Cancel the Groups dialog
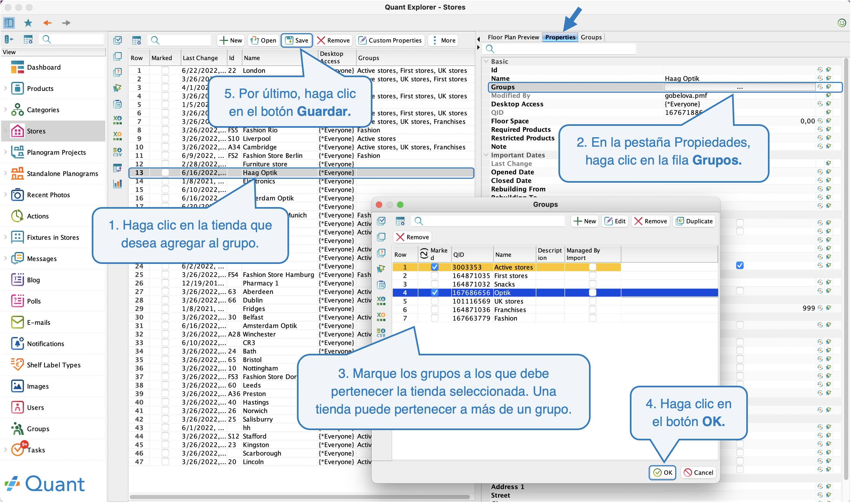This screenshot has height=504, width=851. (699, 473)
